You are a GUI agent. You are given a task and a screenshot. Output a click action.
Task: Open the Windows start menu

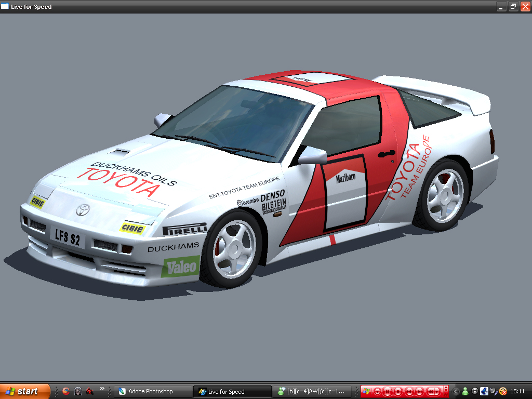pos(25,391)
